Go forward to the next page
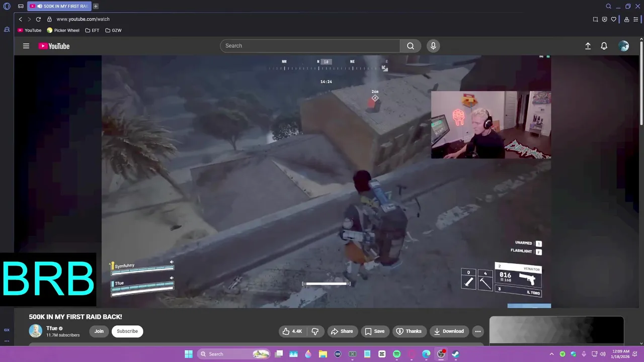 (x=29, y=19)
